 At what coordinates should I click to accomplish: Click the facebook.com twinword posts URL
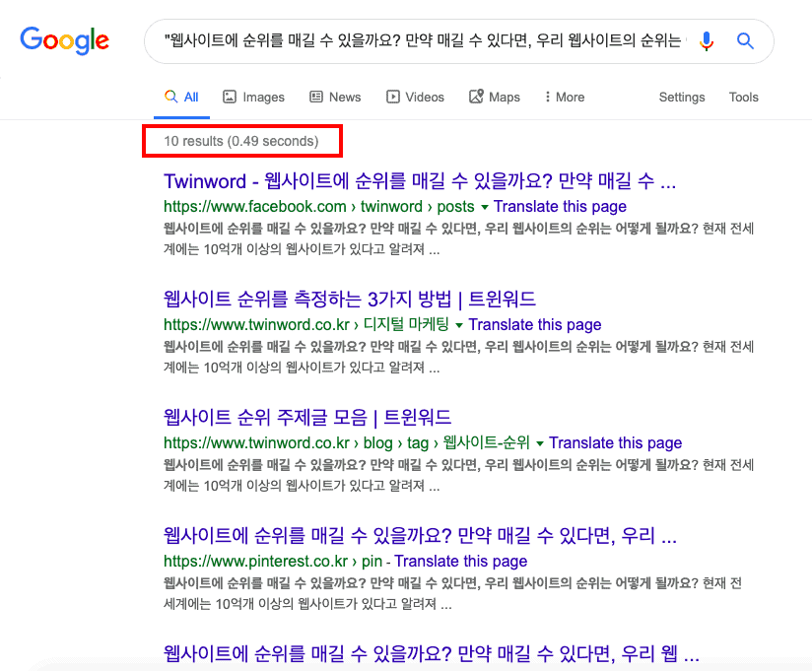[x=319, y=207]
